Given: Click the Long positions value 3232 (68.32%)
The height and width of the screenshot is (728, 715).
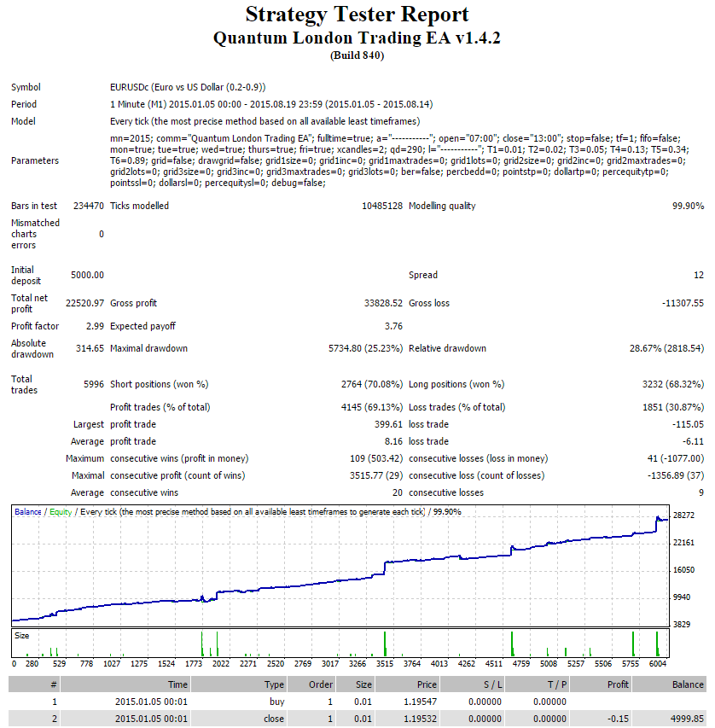Looking at the screenshot, I should 672,384.
